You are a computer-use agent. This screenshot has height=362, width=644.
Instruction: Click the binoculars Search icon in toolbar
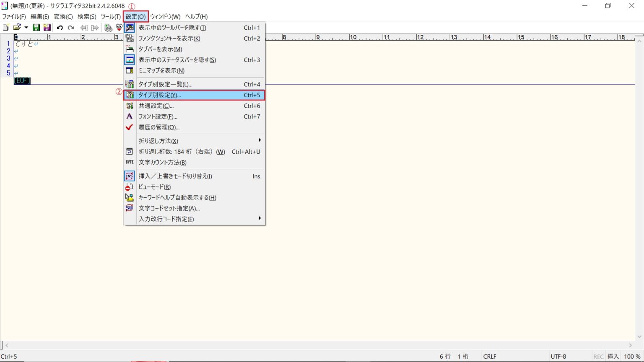[x=108, y=28]
